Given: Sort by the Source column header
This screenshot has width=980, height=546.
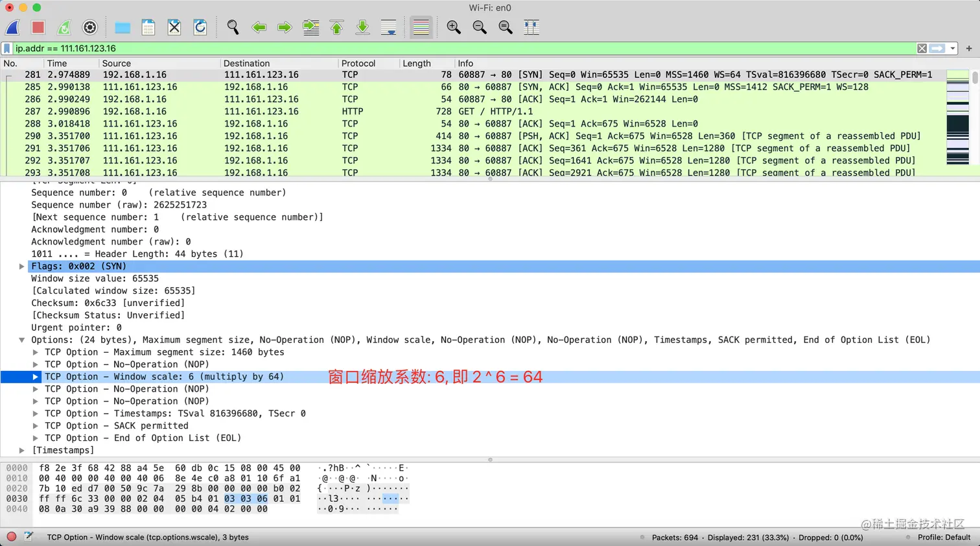Looking at the screenshot, I should (159, 64).
